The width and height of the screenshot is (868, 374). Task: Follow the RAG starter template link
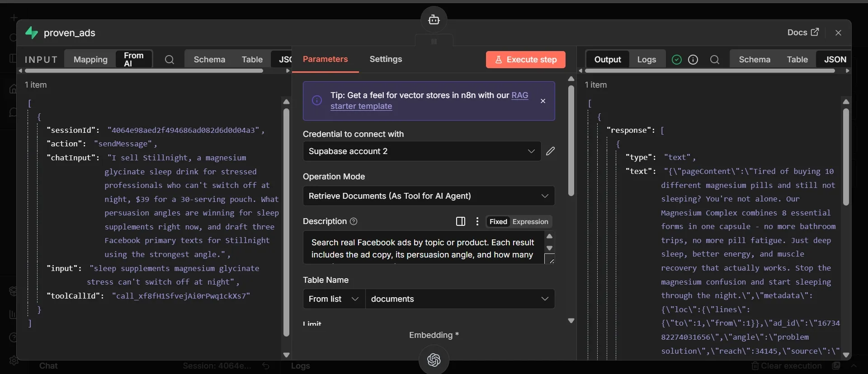point(429,101)
